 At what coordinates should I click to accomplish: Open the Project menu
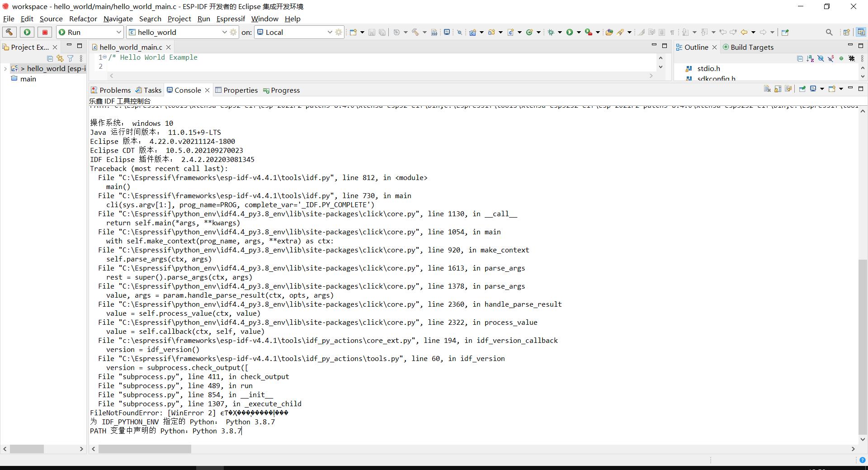click(179, 19)
